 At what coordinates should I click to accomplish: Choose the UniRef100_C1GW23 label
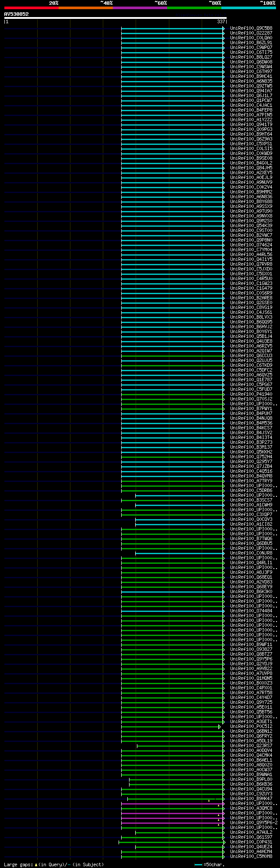point(251,283)
